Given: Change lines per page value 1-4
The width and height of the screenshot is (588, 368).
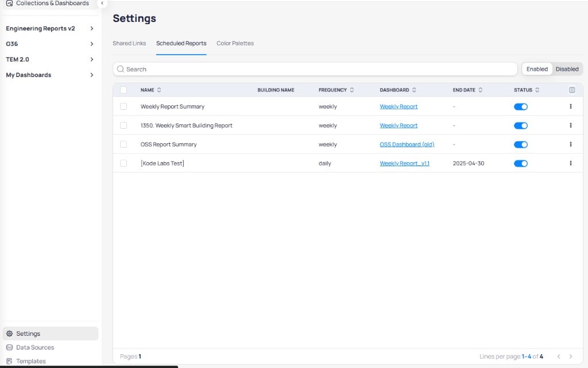Looking at the screenshot, I should (x=526, y=356).
